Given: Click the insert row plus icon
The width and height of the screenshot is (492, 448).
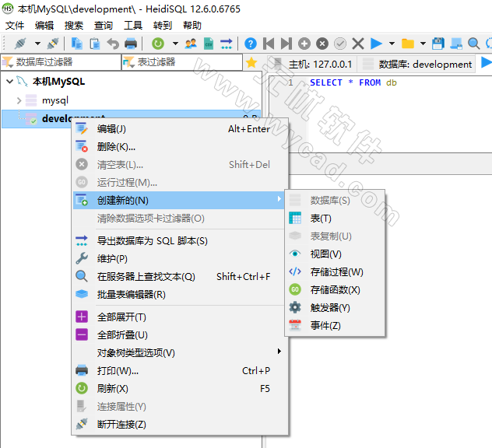Looking at the screenshot, I should (304, 44).
